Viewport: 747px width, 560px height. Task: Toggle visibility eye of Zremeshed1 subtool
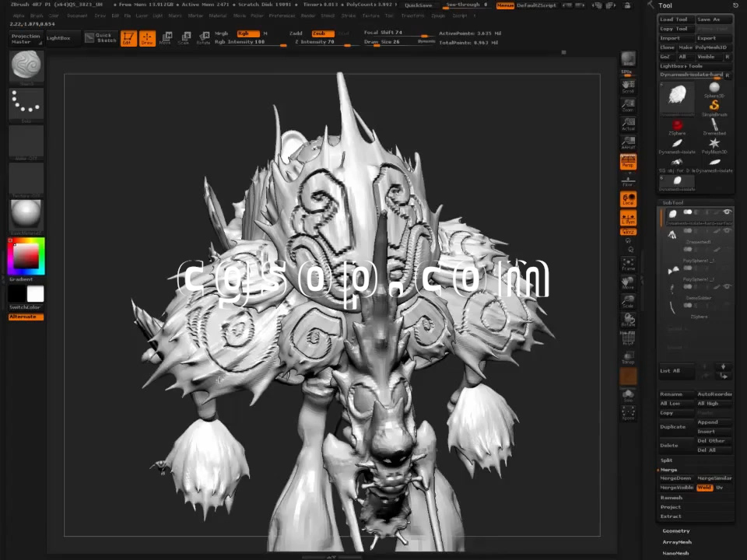point(727,231)
